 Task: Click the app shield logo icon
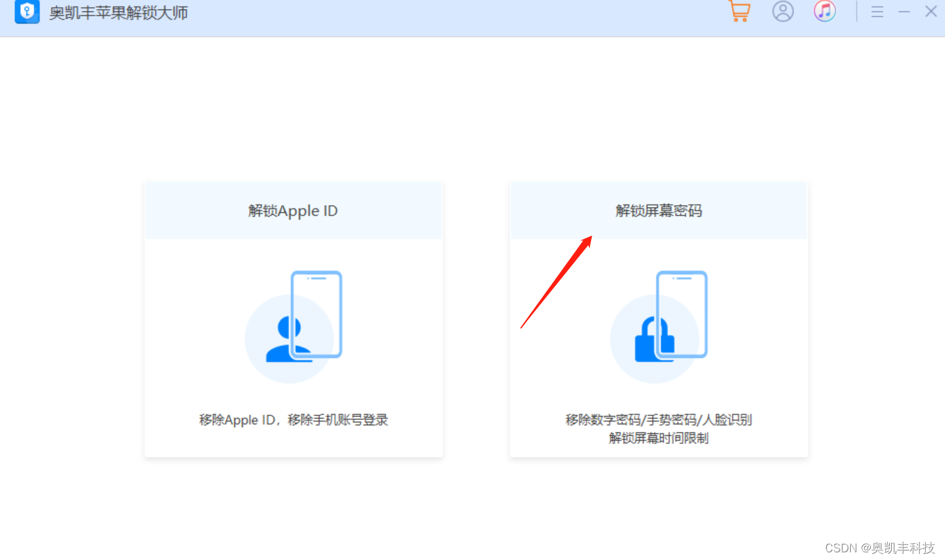click(x=27, y=12)
